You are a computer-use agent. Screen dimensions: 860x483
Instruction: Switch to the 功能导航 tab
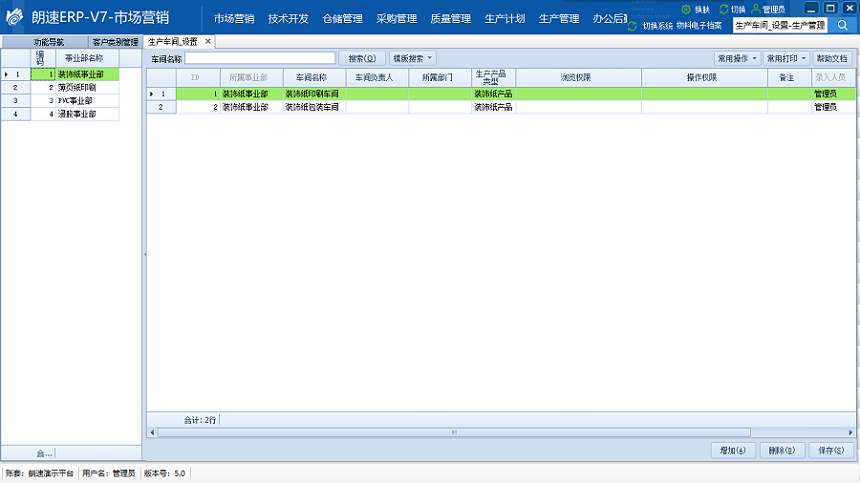pos(47,42)
